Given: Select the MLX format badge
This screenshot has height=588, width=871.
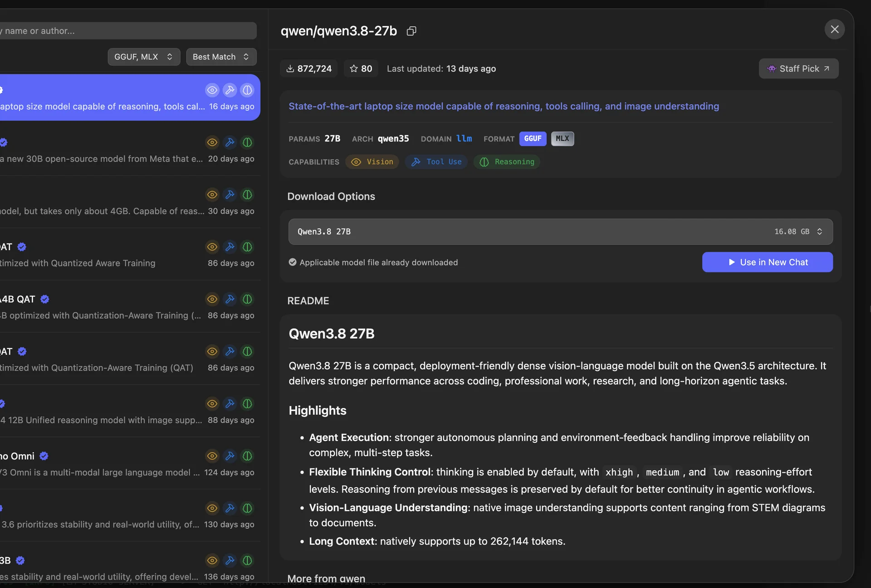Looking at the screenshot, I should (563, 139).
